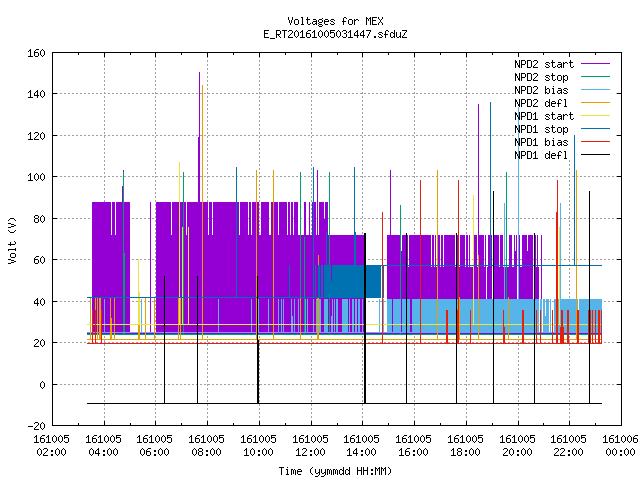Click the 'Voltages for MEX' chart title

point(335,21)
